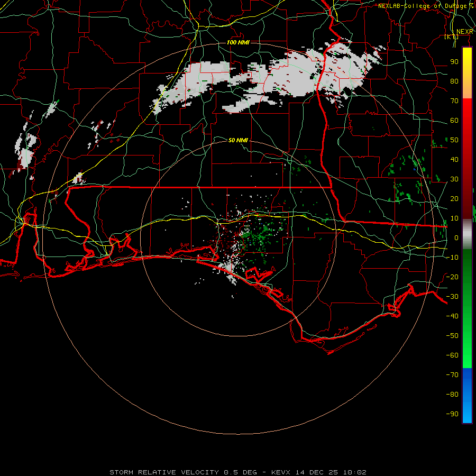Click the positive "60" scale label

tap(454, 120)
